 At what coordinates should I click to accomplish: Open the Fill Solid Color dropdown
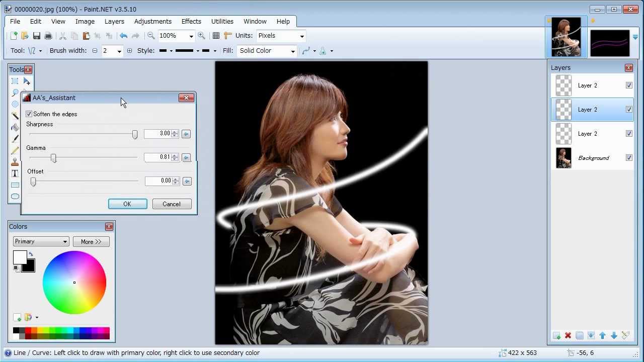coord(293,51)
